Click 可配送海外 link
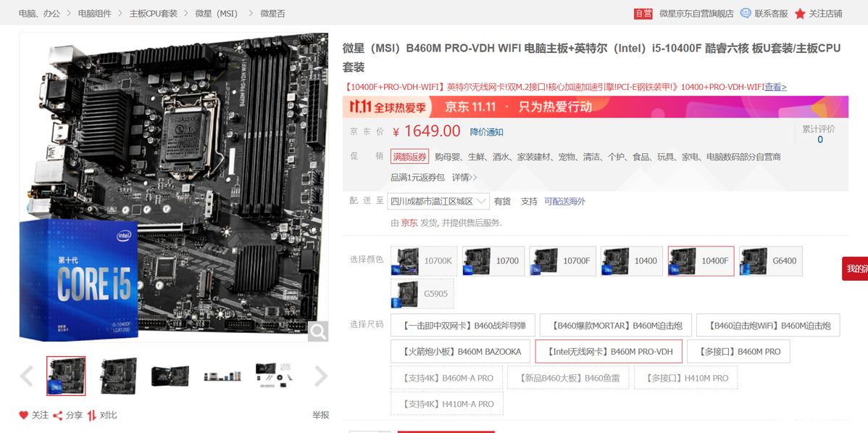This screenshot has width=868, height=433. coord(564,201)
